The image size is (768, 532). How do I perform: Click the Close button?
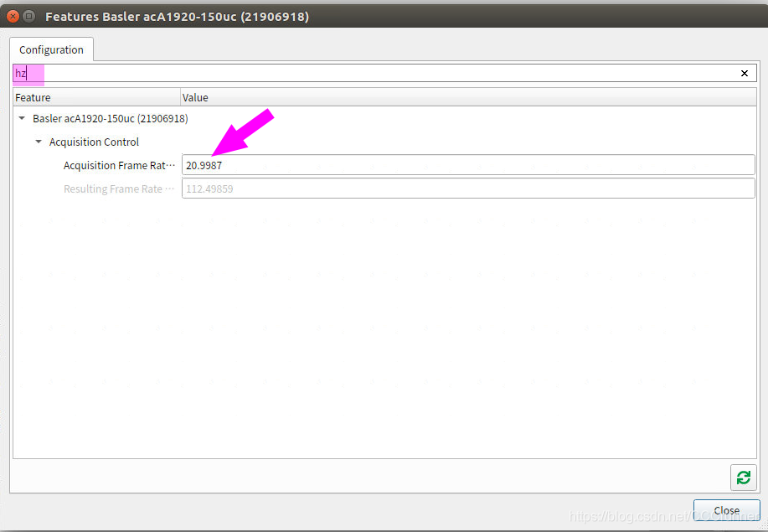[726, 510]
